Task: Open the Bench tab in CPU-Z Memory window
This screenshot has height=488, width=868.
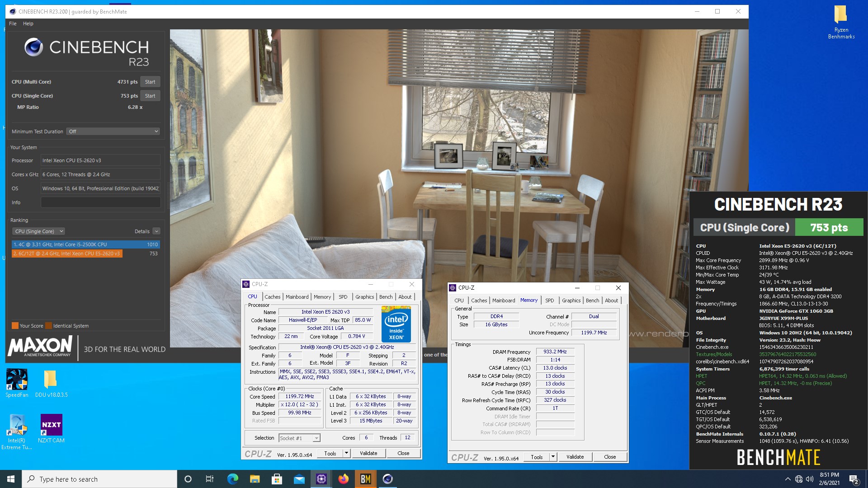Action: tap(592, 300)
